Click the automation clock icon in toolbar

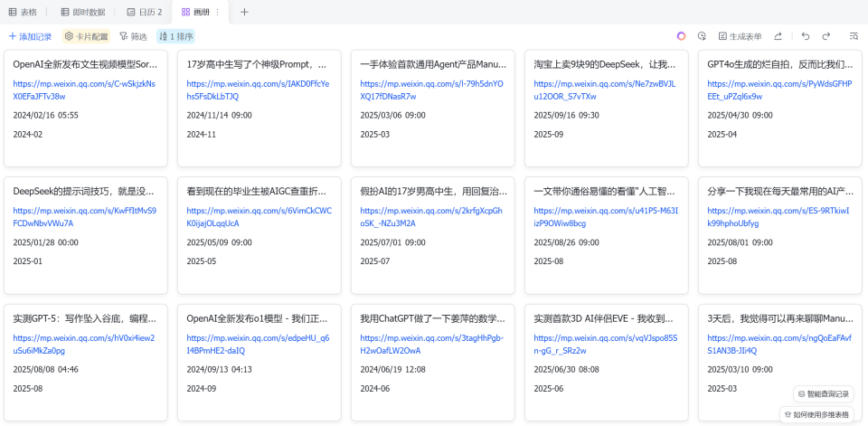pos(702,36)
